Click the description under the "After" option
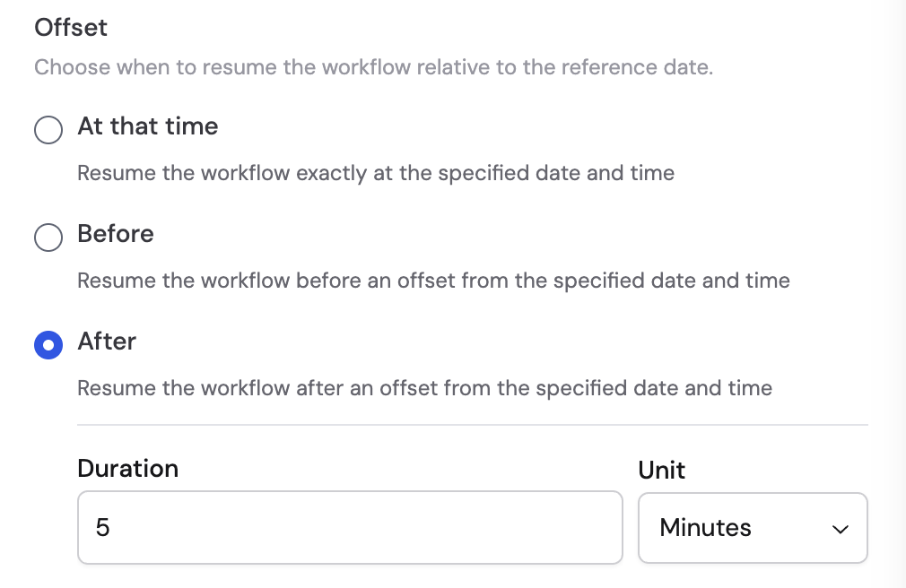The image size is (906, 588). coord(424,388)
